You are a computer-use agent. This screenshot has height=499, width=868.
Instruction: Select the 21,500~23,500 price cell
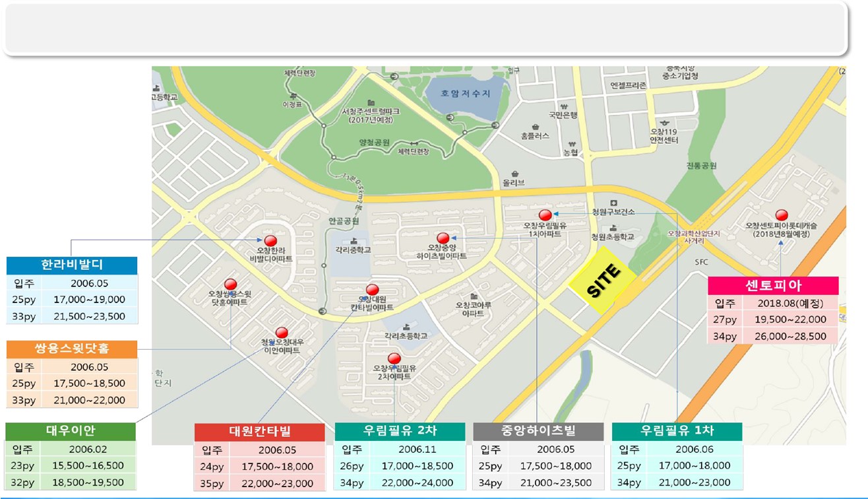(89, 316)
